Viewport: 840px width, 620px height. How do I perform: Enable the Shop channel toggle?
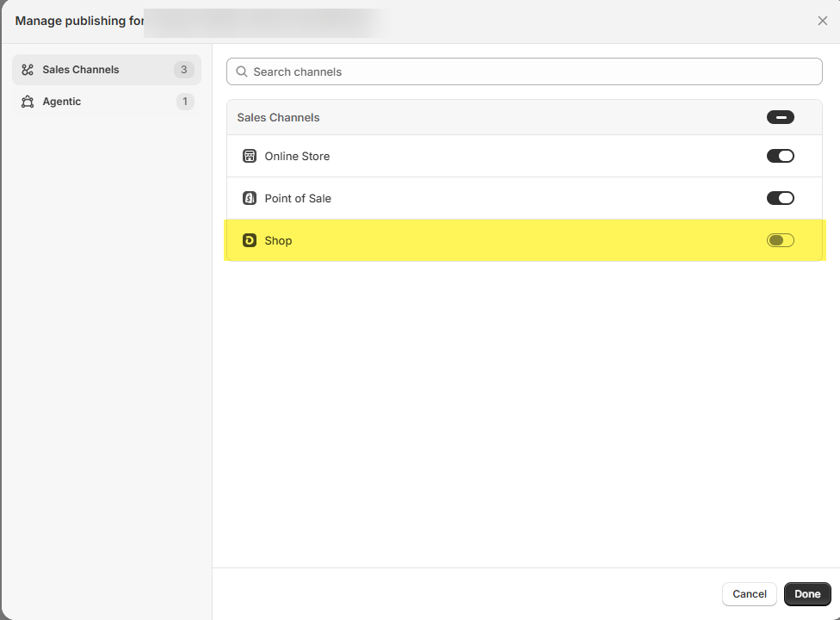(780, 240)
